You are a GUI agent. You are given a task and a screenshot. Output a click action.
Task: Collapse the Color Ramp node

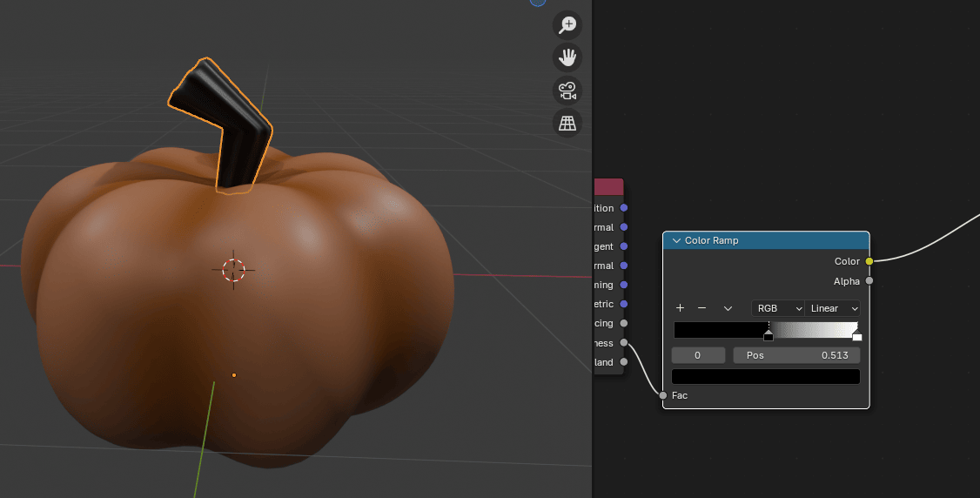[675, 240]
